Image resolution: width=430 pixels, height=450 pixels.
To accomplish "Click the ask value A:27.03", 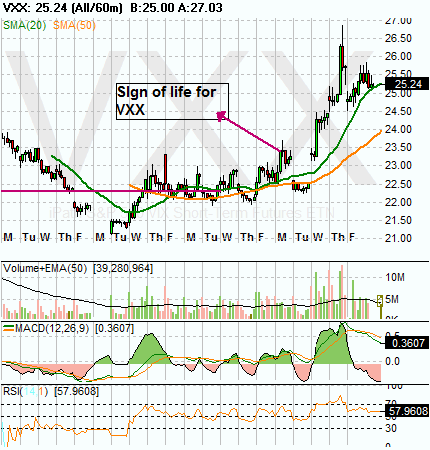I will point(200,7).
